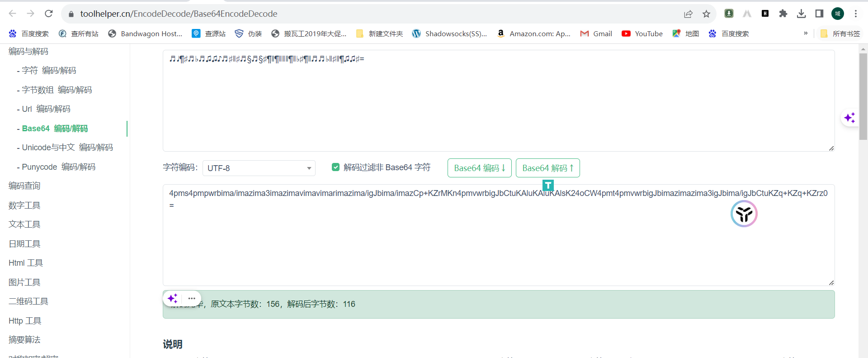
Task: Open 查所有站 bookmark
Action: click(78, 33)
